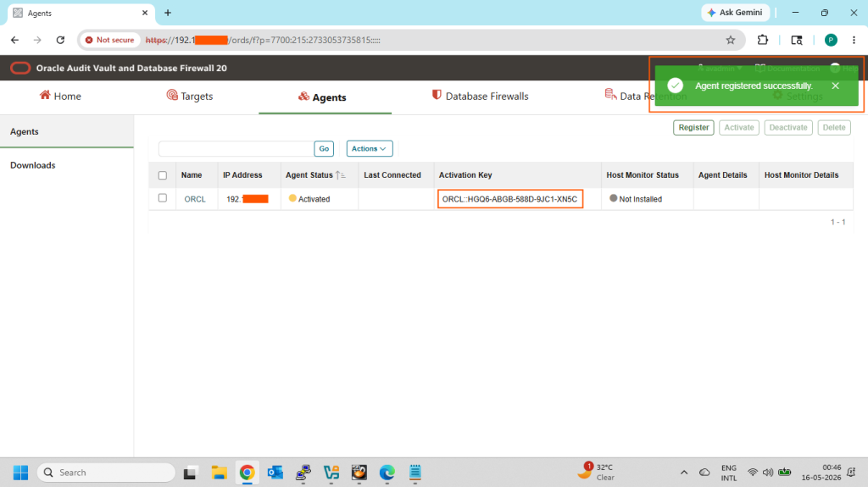Click the Data Retention database icon
Viewport: 868px width, 487px height.
coord(610,95)
